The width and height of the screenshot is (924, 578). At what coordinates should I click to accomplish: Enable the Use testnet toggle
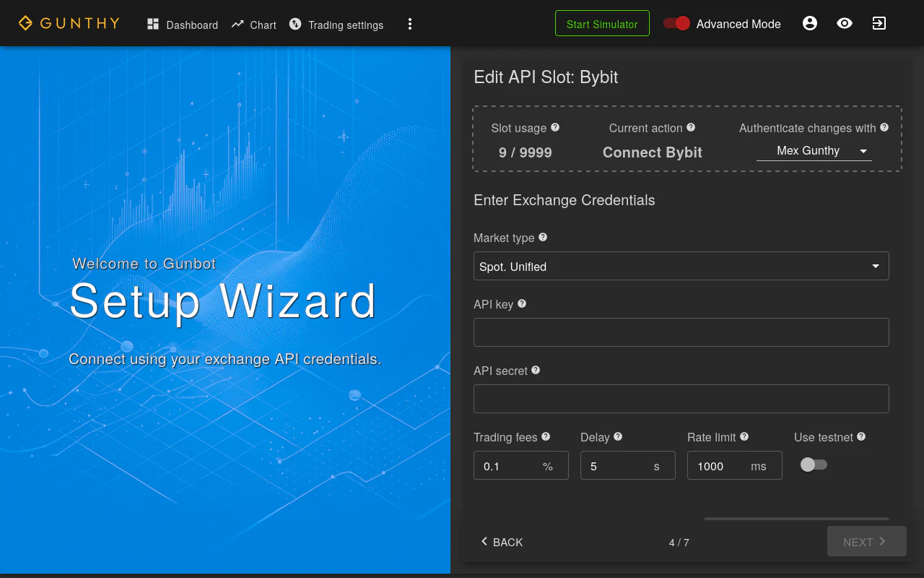pos(814,465)
